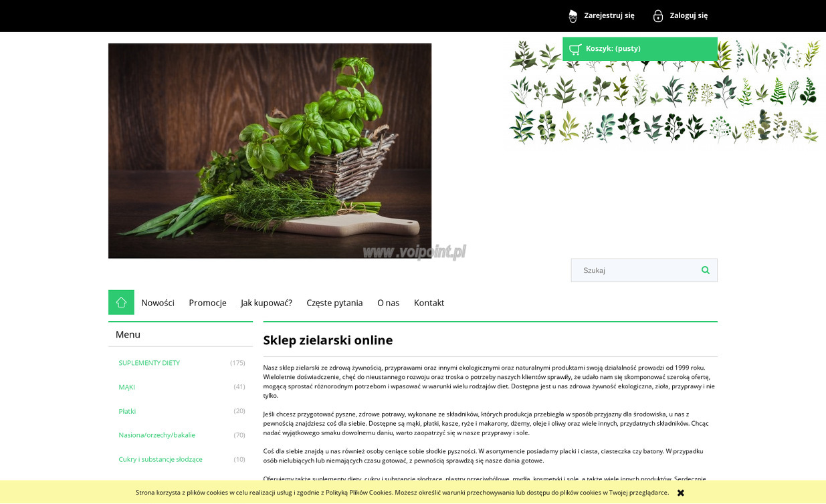The width and height of the screenshot is (826, 504).
Task: Select MĄKI category
Action: (126, 387)
